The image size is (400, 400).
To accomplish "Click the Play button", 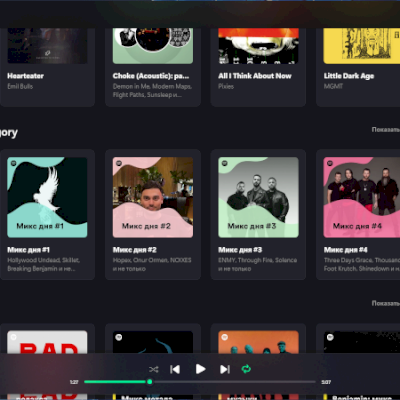I will 200,369.
